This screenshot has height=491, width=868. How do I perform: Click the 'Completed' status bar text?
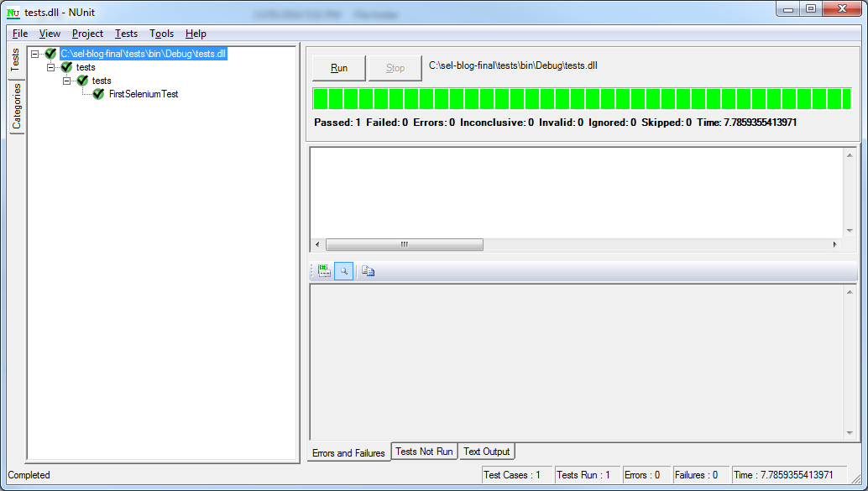click(29, 475)
